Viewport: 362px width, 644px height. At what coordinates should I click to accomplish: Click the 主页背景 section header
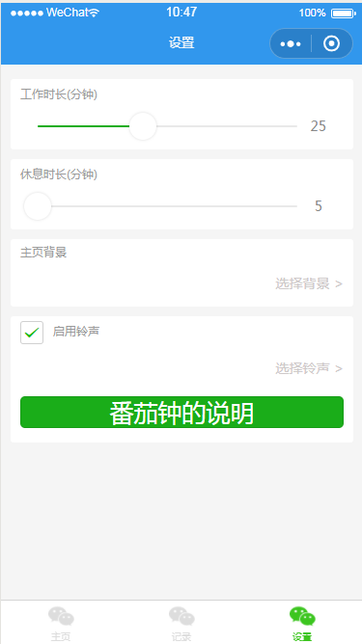point(43,252)
